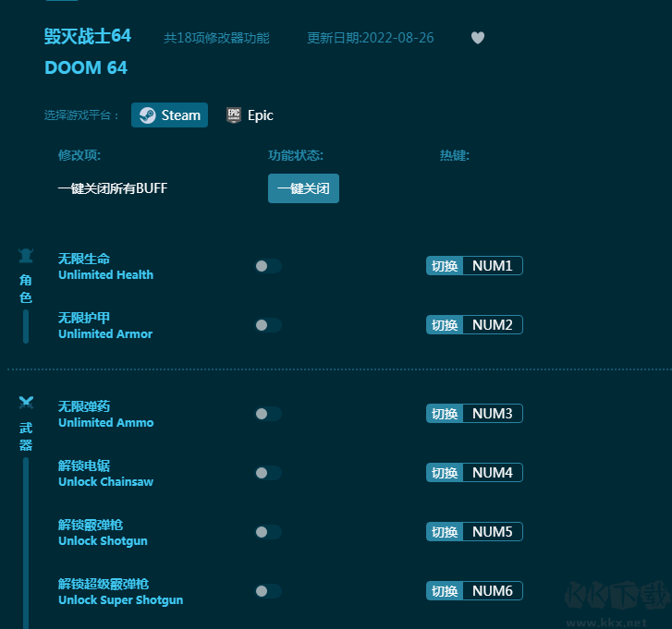This screenshot has width=672, height=629.
Task: Toggle Unlimited Health switch
Action: click(x=268, y=266)
